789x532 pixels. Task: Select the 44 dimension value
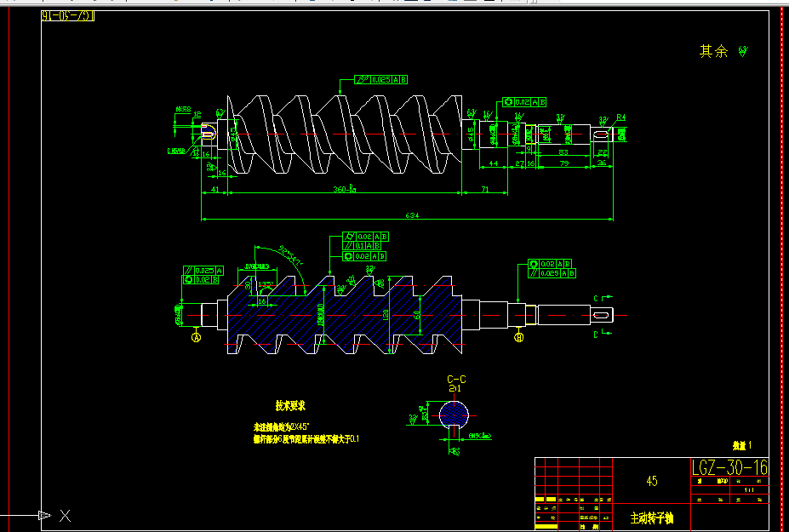pyautogui.click(x=493, y=163)
